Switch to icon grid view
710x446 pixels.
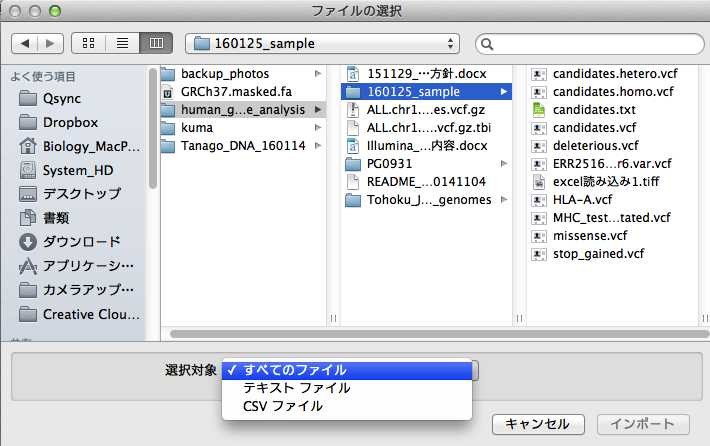[x=88, y=43]
